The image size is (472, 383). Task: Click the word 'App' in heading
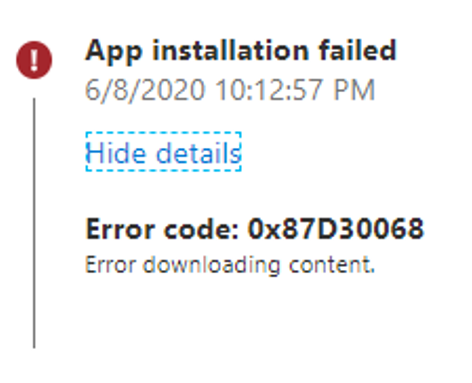(114, 52)
